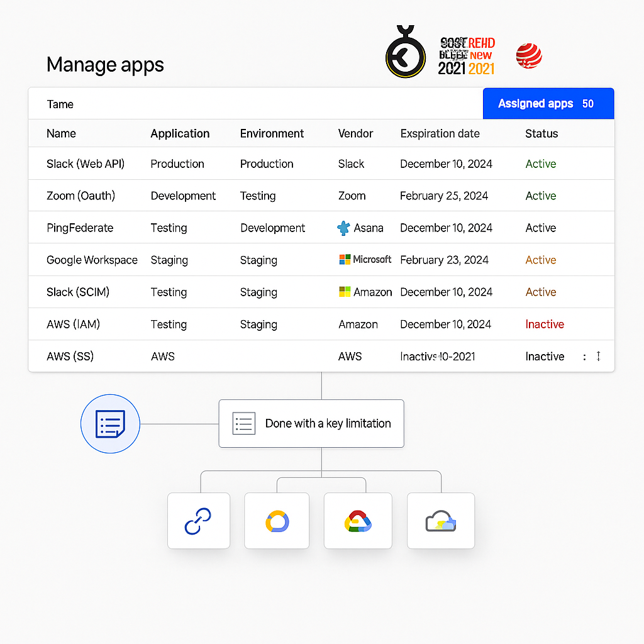Viewport: 644px width, 644px height.
Task: Open the blue document list circle icon
Action: 110,424
